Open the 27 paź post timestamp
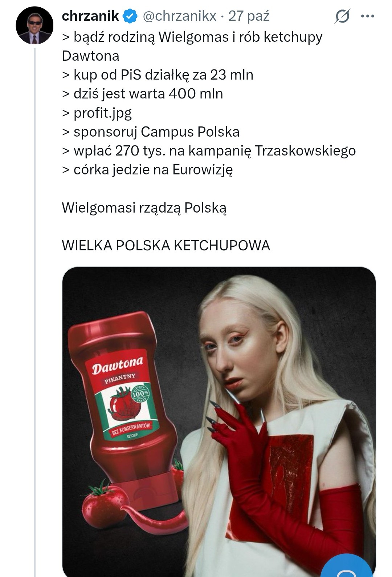Screen dimensions: 392x577 coord(249,16)
